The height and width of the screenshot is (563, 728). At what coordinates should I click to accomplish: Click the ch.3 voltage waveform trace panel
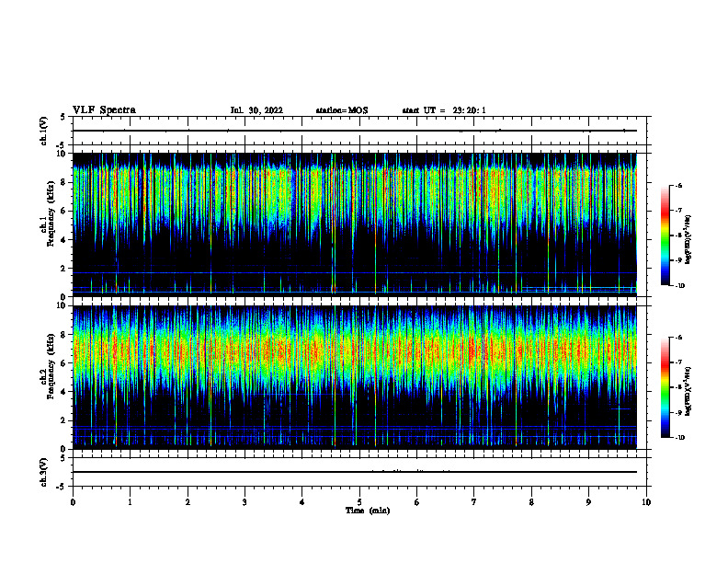pyautogui.click(x=359, y=472)
